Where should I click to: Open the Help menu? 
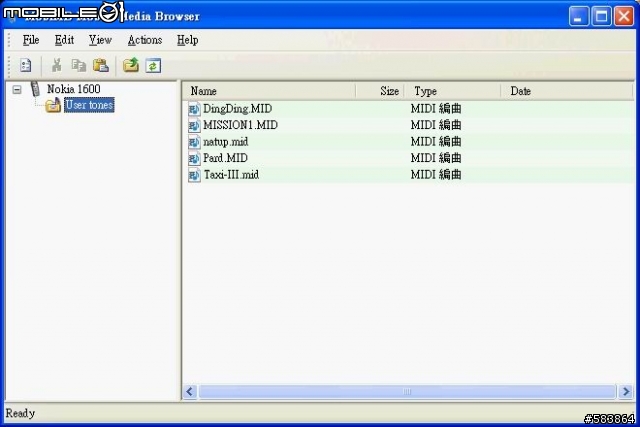188,40
